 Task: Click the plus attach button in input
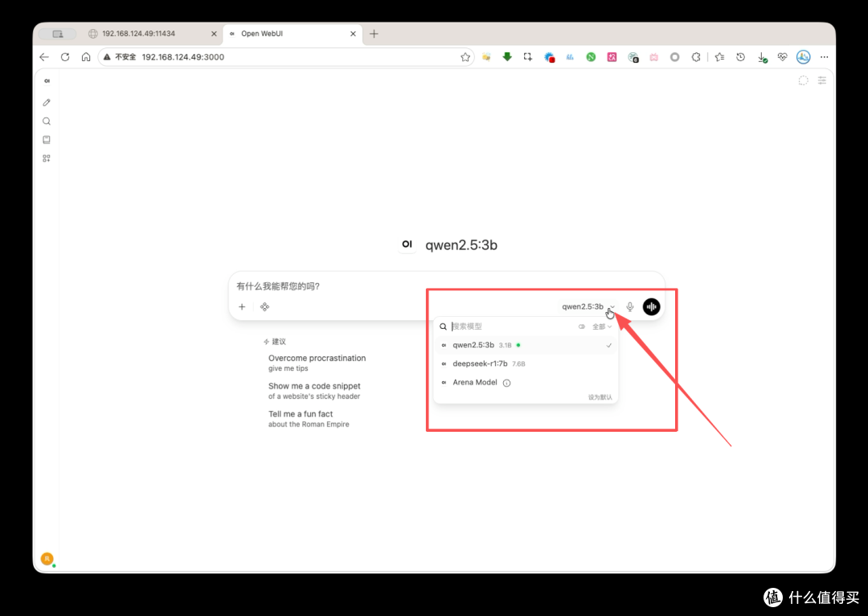(242, 307)
